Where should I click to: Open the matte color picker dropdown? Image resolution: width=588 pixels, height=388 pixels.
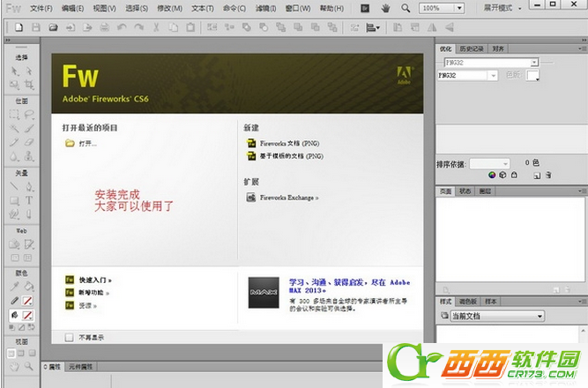(x=532, y=76)
